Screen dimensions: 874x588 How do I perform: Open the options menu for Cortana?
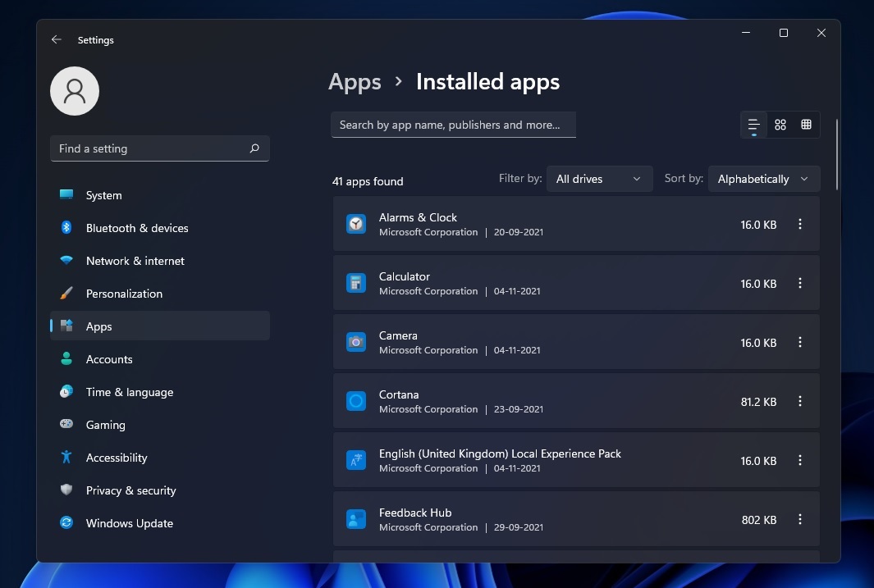(x=800, y=401)
